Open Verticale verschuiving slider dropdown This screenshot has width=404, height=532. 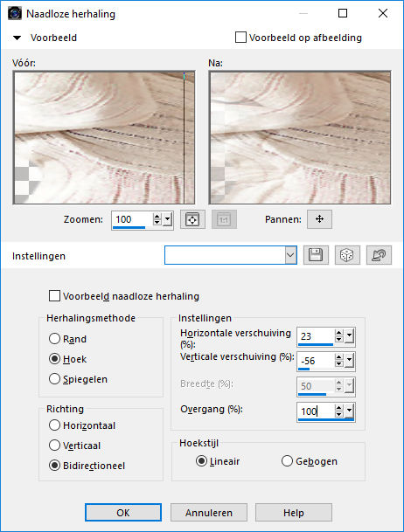tap(349, 360)
